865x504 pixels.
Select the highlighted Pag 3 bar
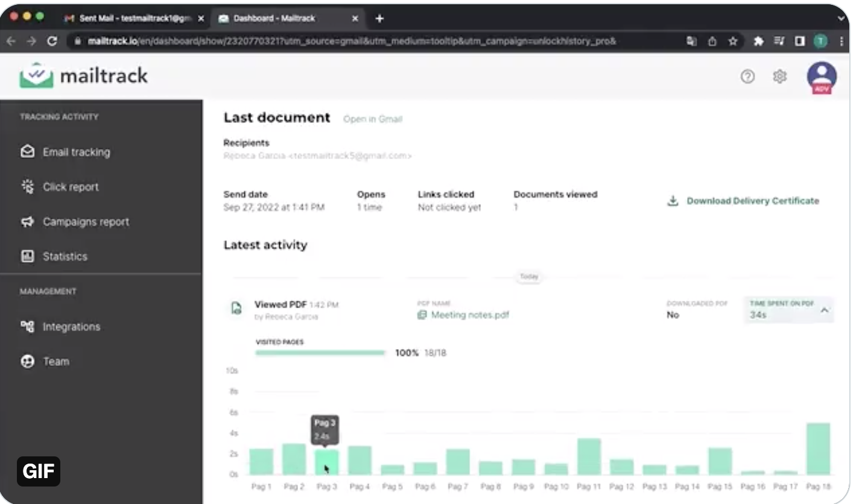pos(326,462)
